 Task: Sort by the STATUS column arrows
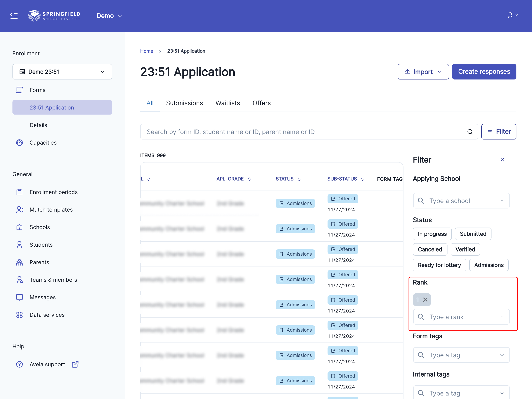(x=299, y=179)
